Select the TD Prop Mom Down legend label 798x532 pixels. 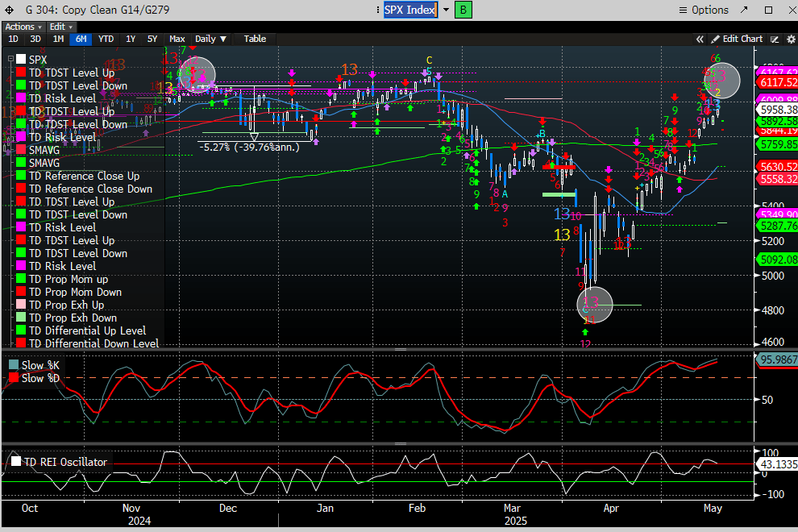click(75, 293)
